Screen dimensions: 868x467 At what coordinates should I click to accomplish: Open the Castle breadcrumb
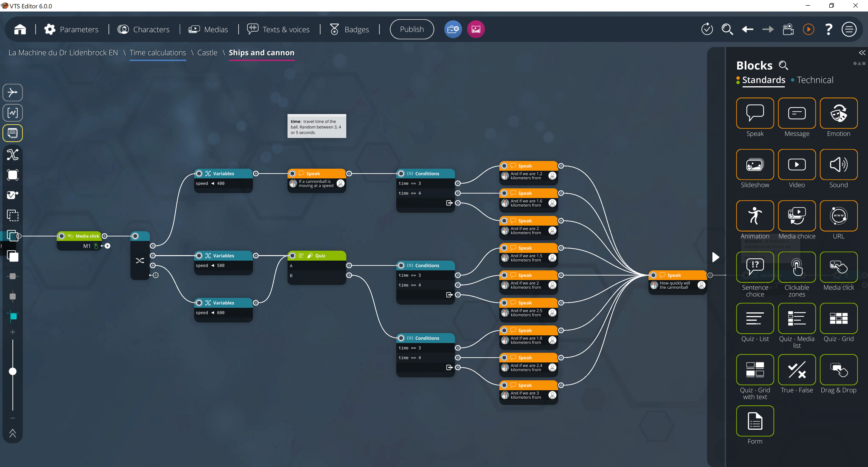(207, 53)
